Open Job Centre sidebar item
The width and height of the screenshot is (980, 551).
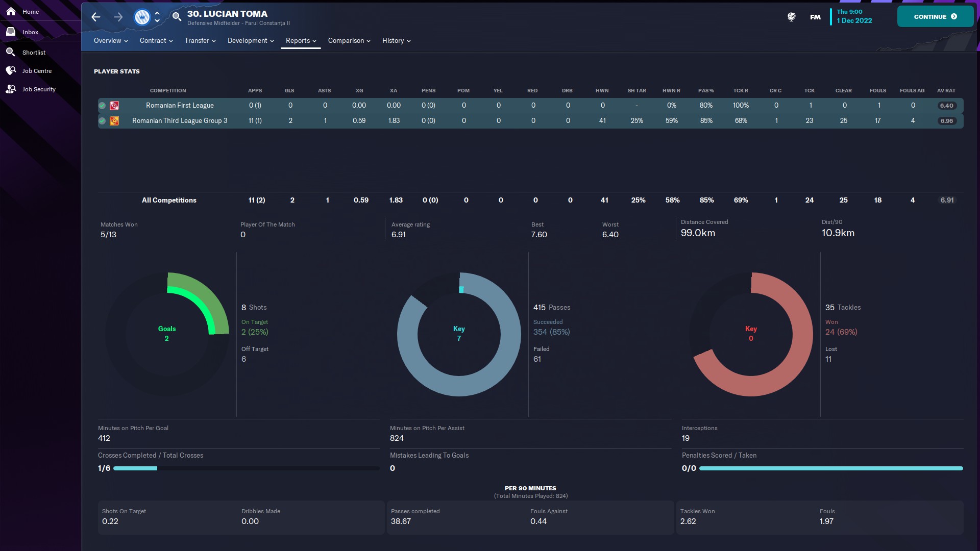(x=37, y=71)
